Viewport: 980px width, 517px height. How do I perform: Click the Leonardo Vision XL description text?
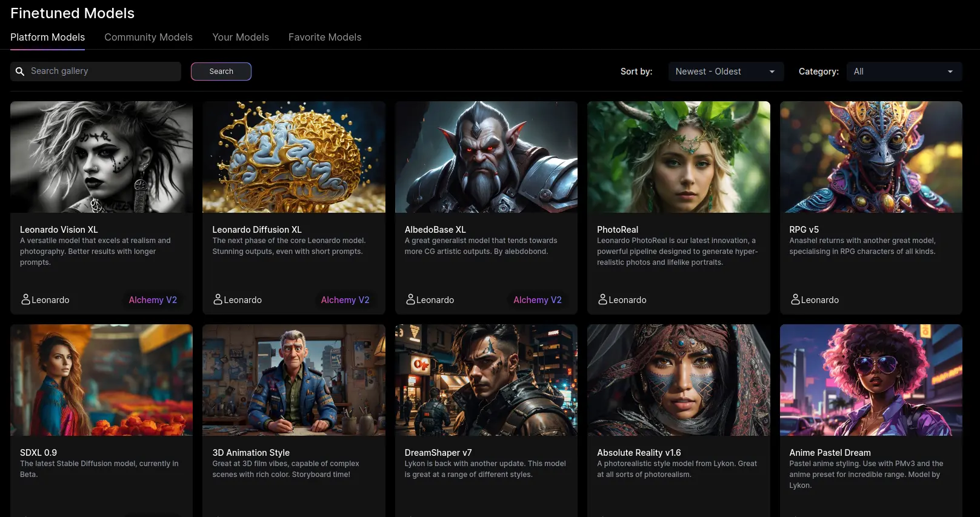pos(95,252)
